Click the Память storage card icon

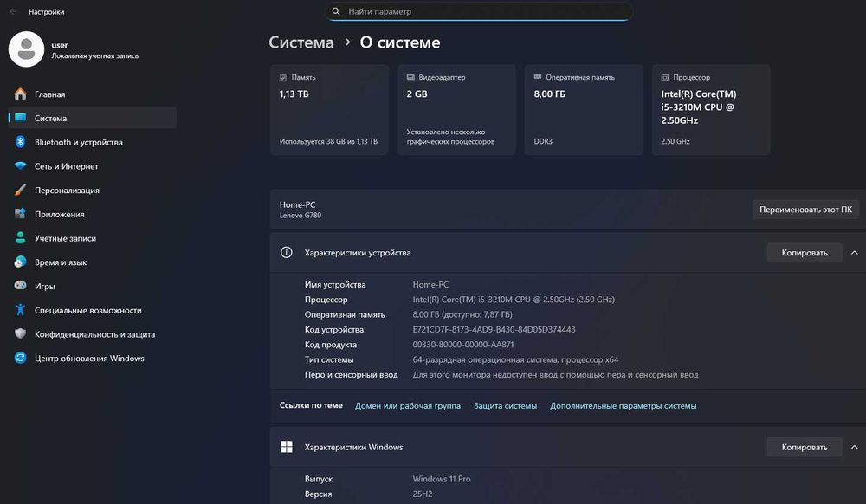click(x=283, y=77)
